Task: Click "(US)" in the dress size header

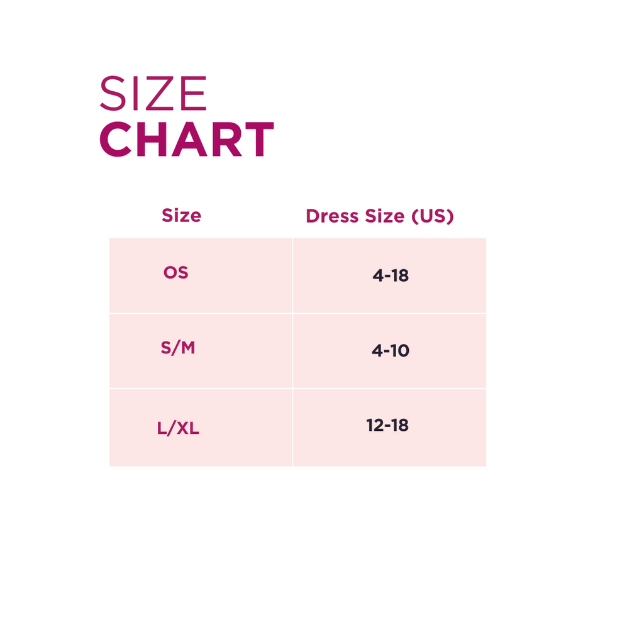Action: tap(432, 216)
